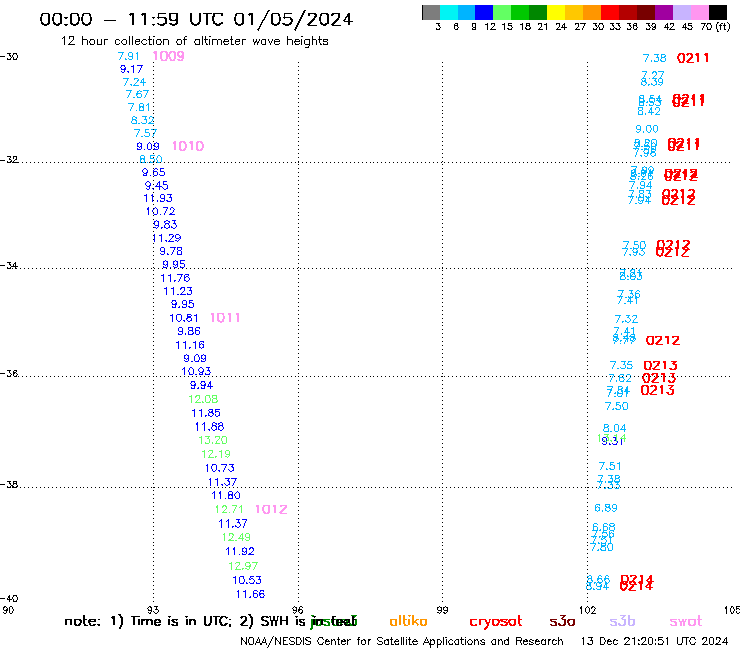Select the lavender legend swatch
The image size is (740, 650).
tap(682, 12)
